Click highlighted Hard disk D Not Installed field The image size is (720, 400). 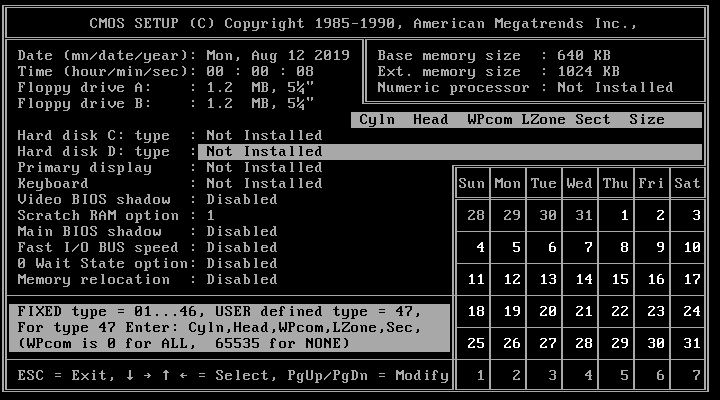(x=264, y=151)
